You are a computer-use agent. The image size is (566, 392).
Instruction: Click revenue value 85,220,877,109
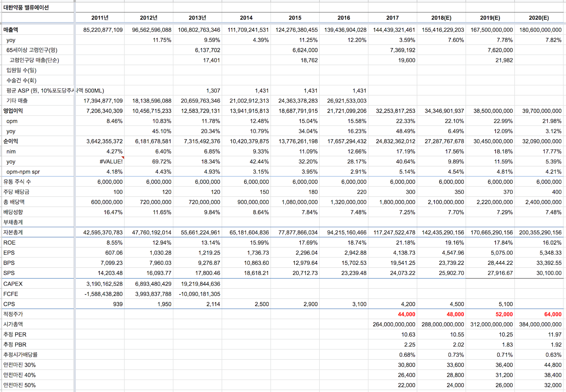coord(103,30)
